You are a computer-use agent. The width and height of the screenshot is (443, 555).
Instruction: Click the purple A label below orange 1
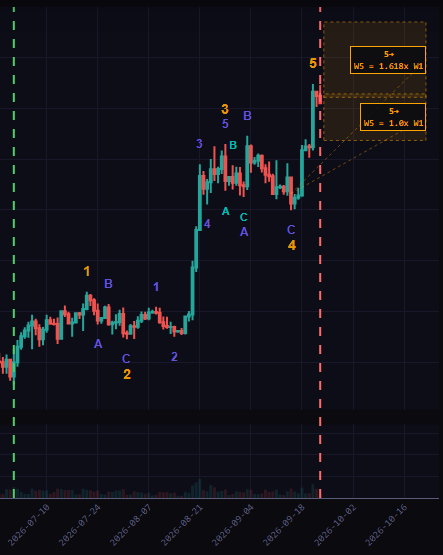coord(98,344)
